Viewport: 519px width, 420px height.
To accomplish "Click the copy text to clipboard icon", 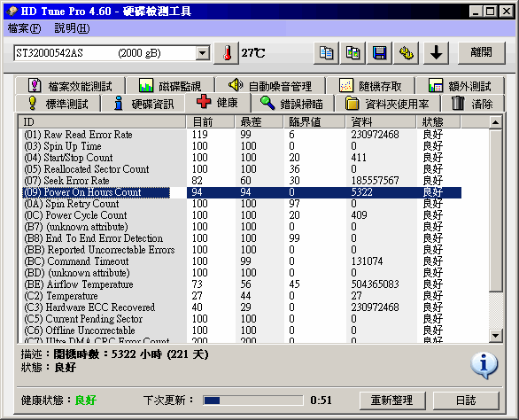I will 326,53.
